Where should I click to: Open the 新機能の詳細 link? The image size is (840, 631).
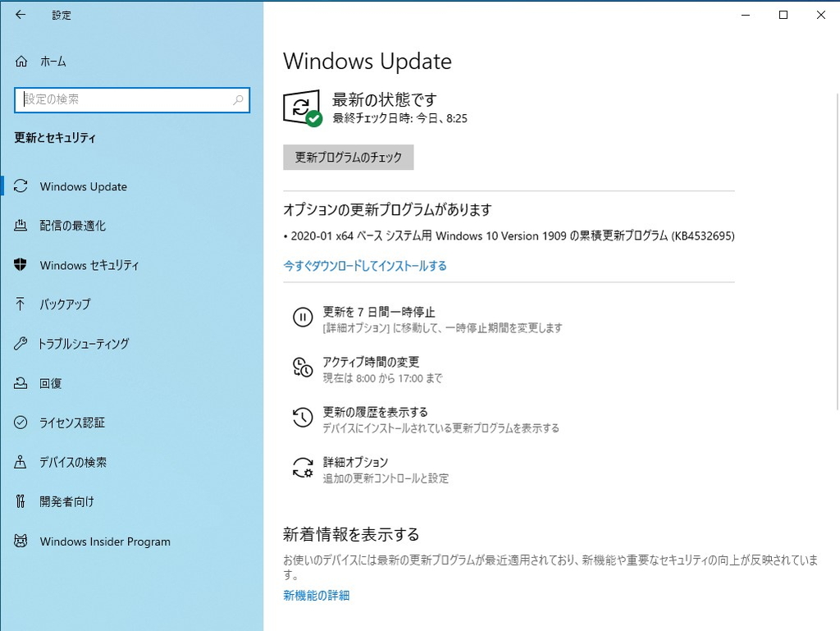316,595
